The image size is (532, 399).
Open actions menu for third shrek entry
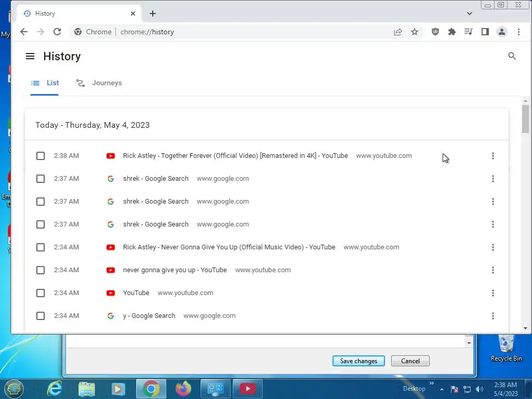pos(493,224)
